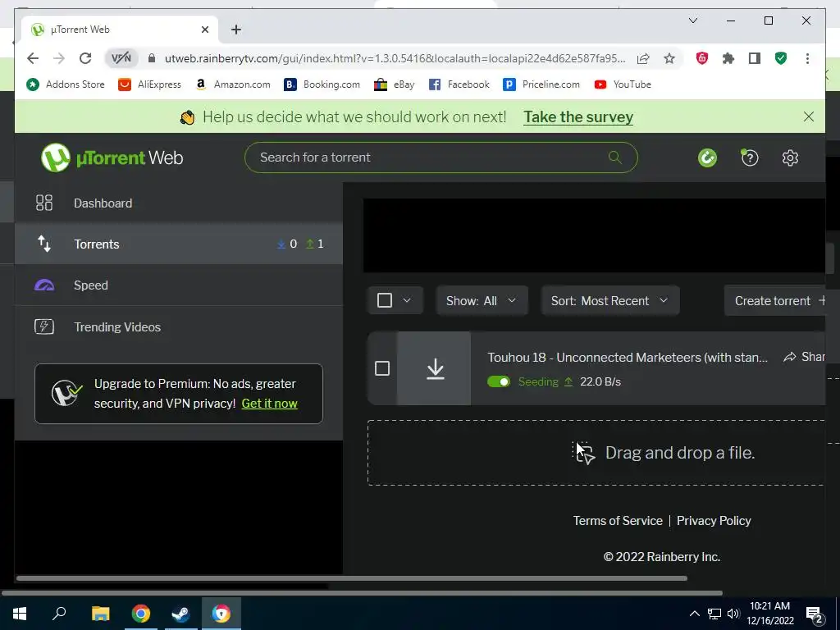The image size is (840, 630).
Task: Click the site lock icon in address bar
Action: click(x=152, y=58)
